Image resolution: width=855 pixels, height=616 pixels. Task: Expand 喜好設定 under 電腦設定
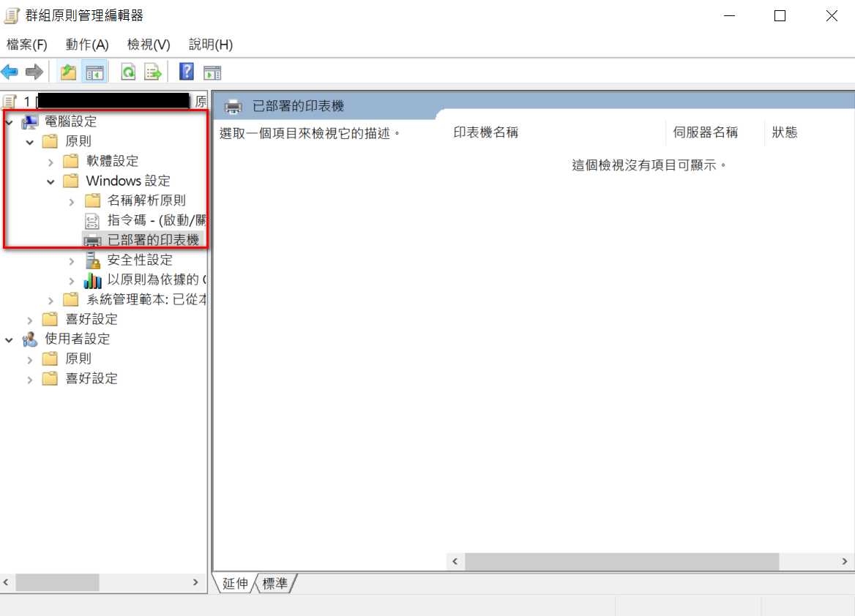pyautogui.click(x=30, y=320)
